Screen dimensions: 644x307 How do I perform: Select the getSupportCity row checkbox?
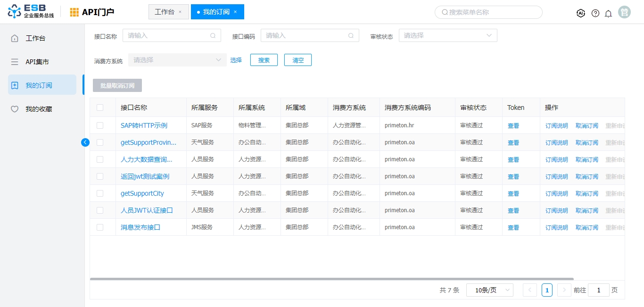tap(100, 193)
